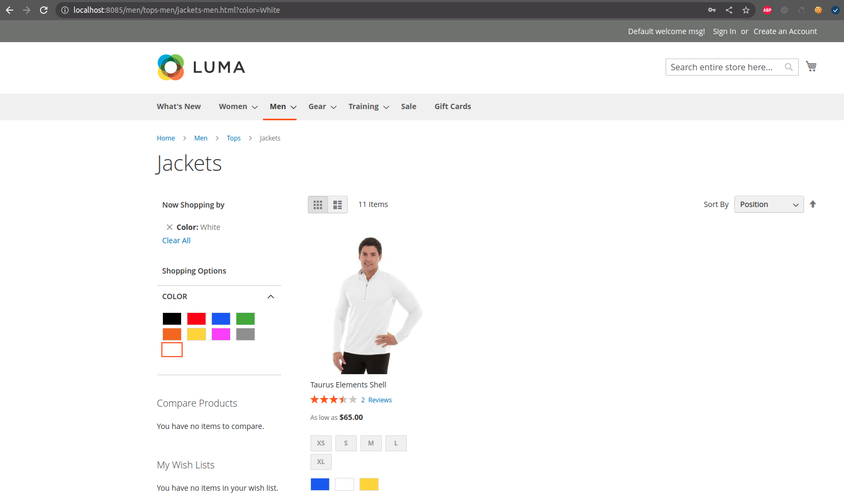
Task: Open the cookie extension icon
Action: tap(818, 10)
